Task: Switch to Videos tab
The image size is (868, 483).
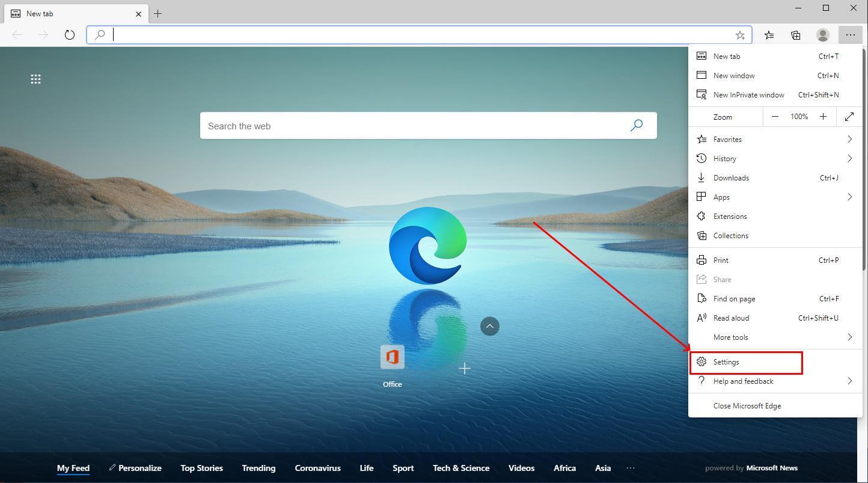Action: (x=521, y=468)
